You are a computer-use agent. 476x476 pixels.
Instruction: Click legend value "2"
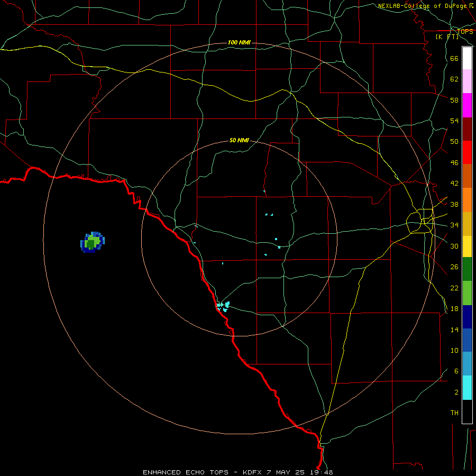pyautogui.click(x=456, y=392)
